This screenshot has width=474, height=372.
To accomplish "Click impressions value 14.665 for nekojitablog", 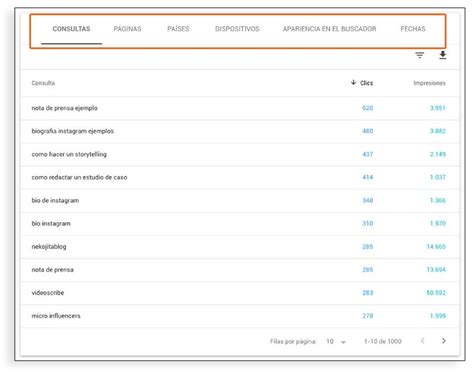I will pos(436,247).
